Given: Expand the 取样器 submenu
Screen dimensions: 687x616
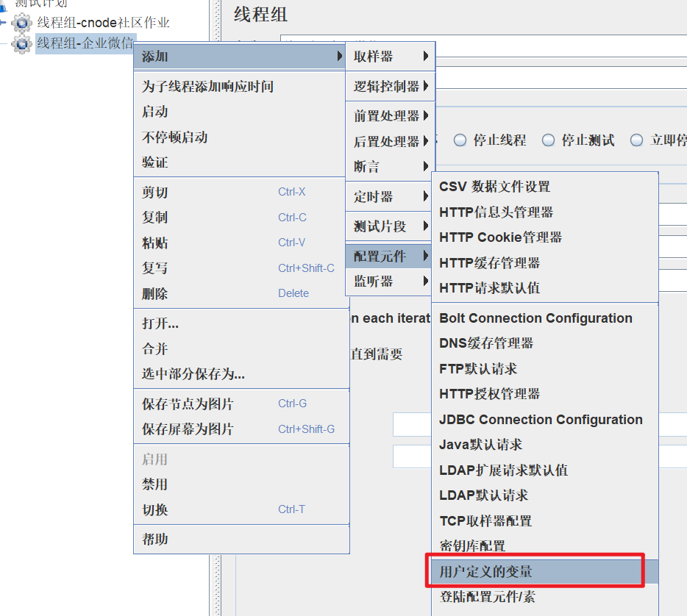Looking at the screenshot, I should tap(390, 56).
